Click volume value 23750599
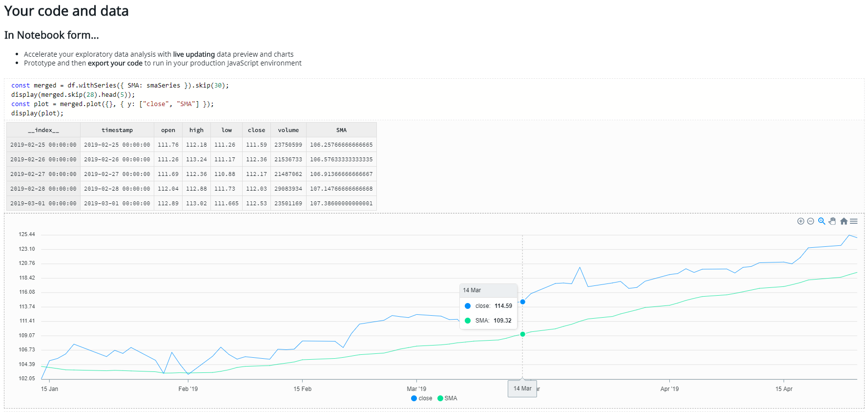The height and width of the screenshot is (412, 868). tap(288, 145)
